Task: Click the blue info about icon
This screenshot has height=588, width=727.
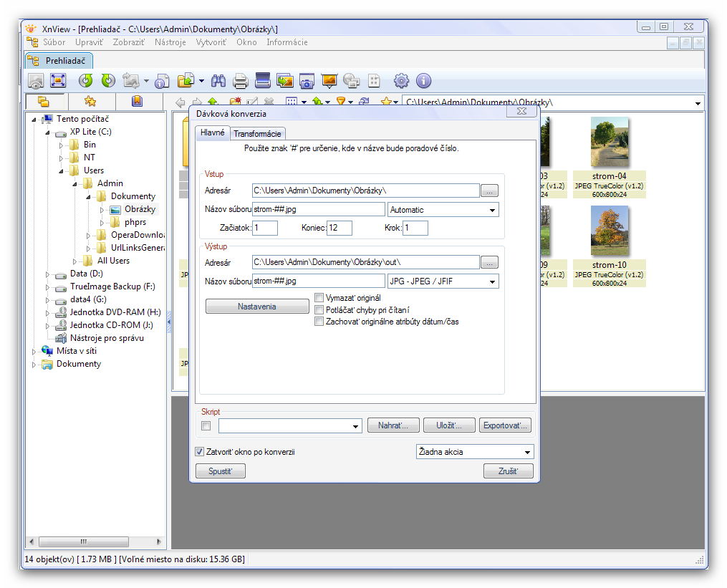Action: tap(423, 81)
